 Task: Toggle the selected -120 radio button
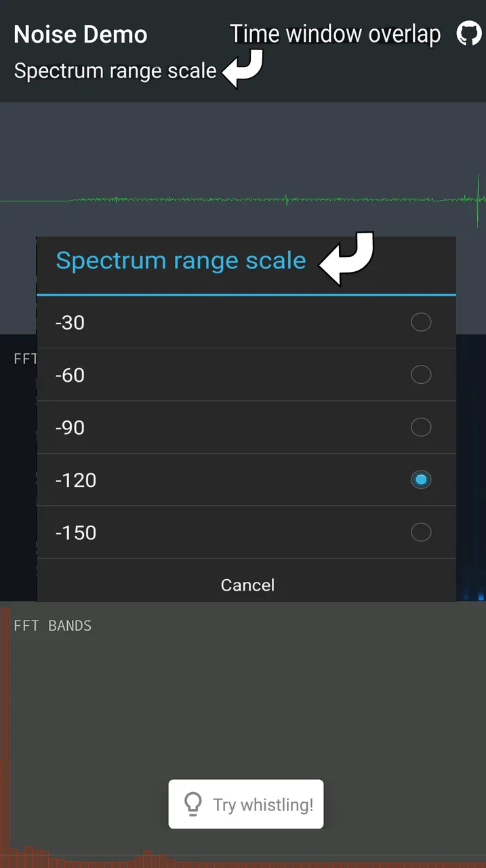(421, 479)
